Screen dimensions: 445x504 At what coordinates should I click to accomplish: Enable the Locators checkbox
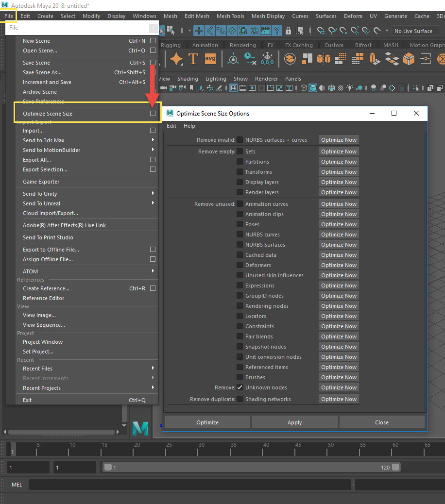coord(240,316)
